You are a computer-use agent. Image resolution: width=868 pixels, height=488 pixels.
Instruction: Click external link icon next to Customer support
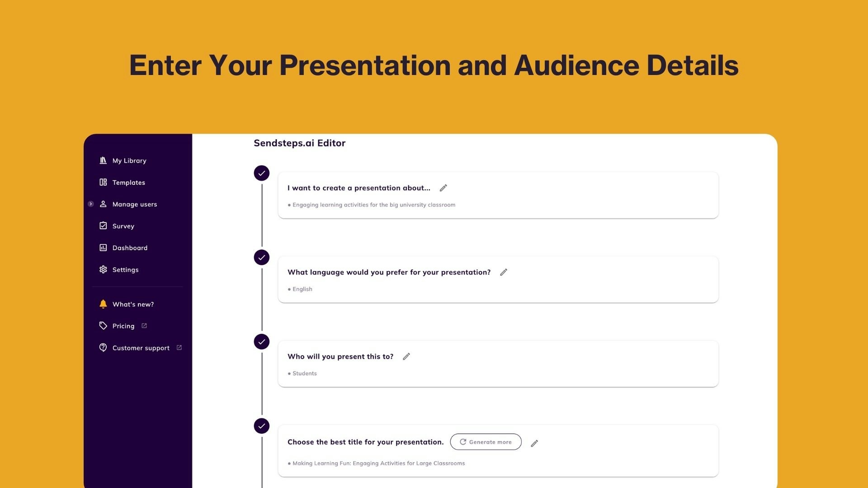179,347
